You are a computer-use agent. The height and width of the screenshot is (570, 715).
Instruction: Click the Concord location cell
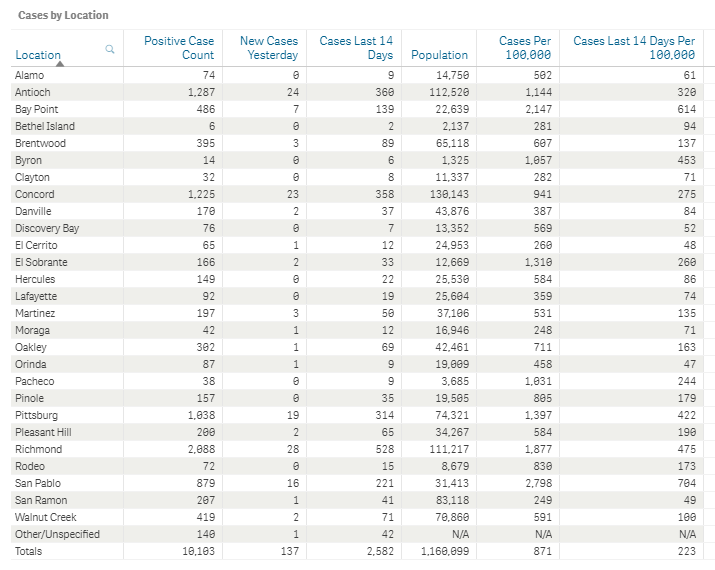(x=34, y=194)
